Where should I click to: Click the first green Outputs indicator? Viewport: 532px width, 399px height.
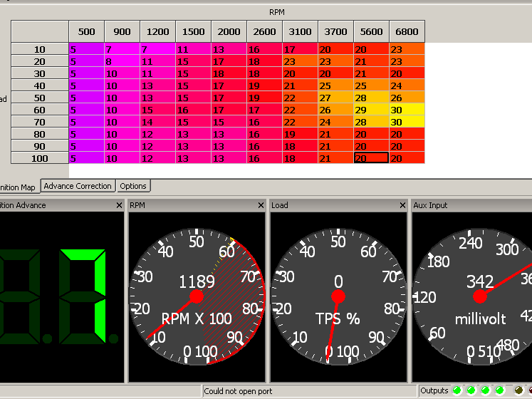(x=457, y=390)
